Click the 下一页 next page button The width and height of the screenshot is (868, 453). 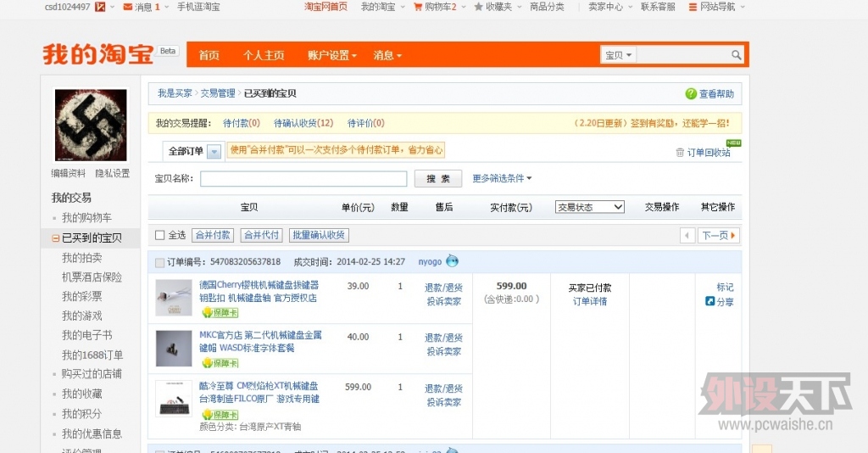(719, 235)
